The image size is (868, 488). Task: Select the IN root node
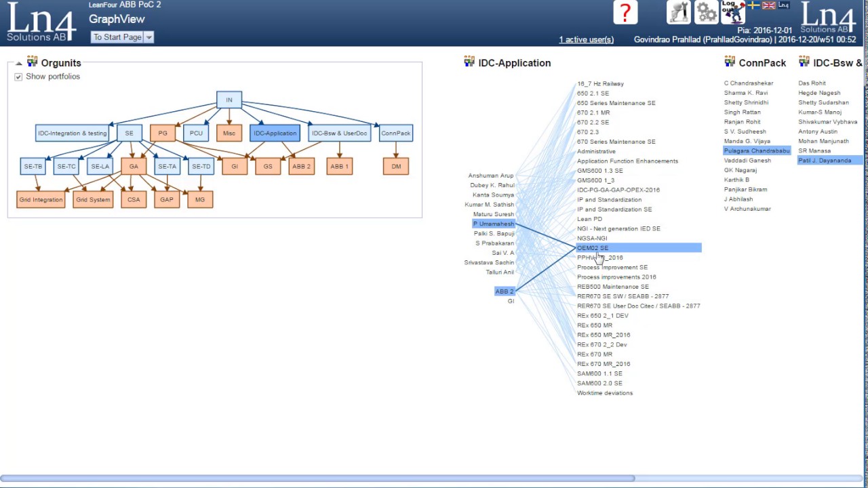point(229,100)
